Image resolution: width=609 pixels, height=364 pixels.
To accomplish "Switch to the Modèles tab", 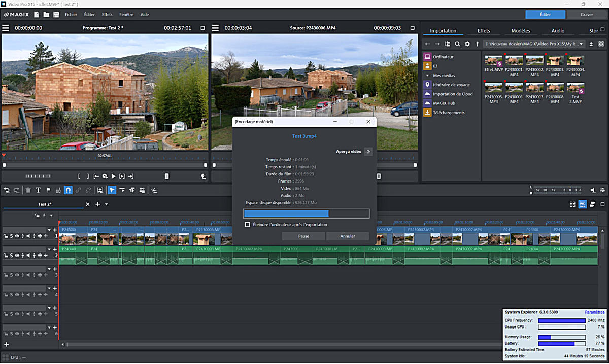I will (x=521, y=31).
